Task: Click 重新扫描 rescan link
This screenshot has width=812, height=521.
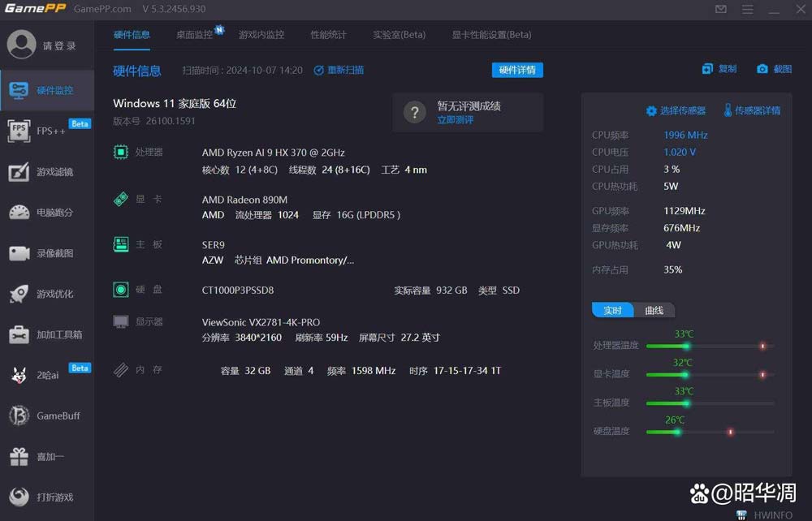Action: tap(339, 70)
